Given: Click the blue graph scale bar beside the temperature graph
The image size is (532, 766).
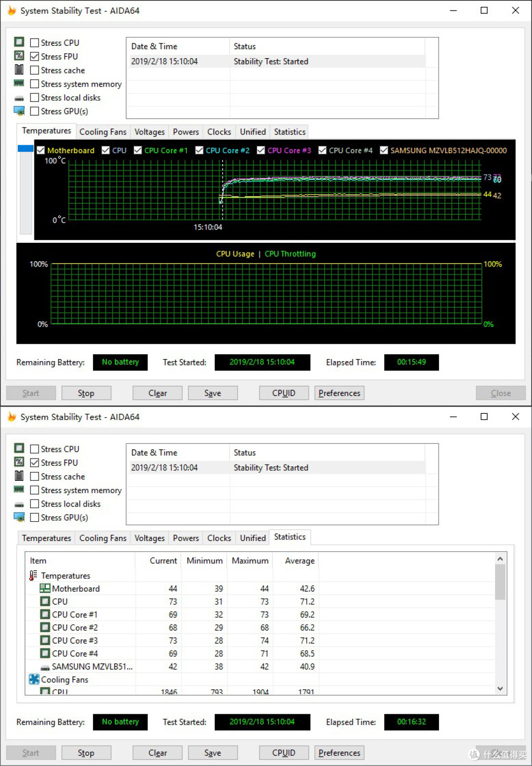Looking at the screenshot, I should point(25,148).
